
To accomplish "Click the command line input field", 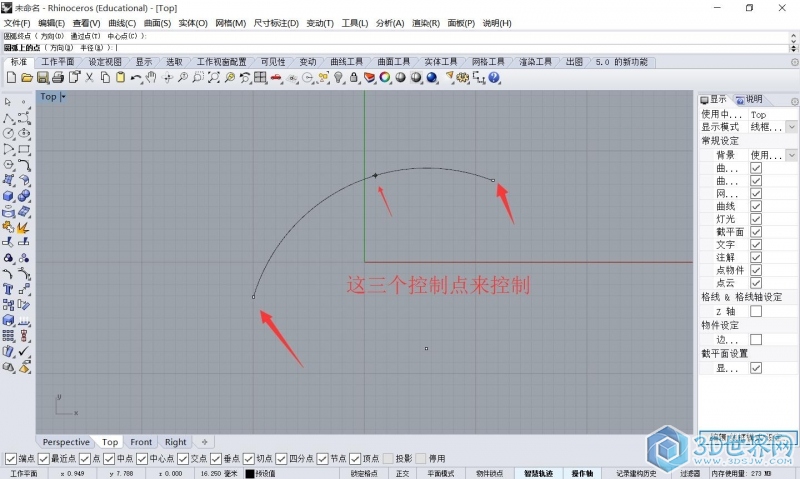I will (396, 47).
